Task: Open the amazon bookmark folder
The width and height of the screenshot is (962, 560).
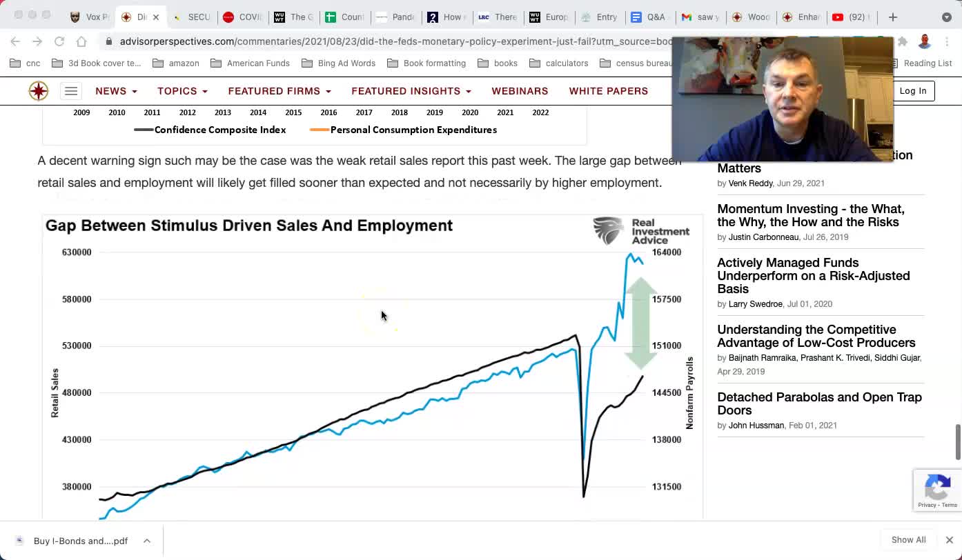Action: [x=176, y=63]
